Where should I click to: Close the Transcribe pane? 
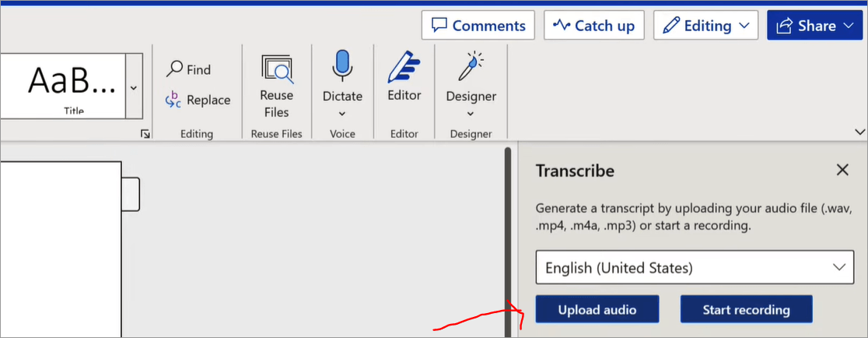pos(842,170)
